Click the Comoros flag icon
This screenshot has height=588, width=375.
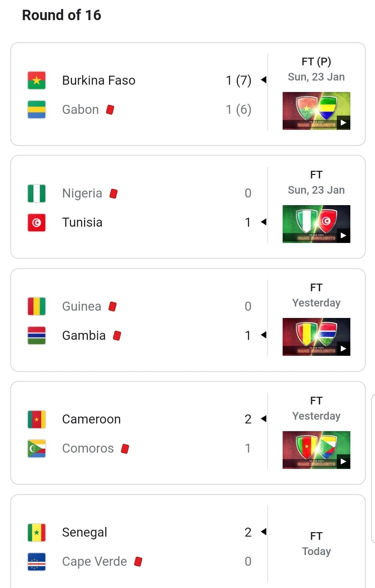click(36, 448)
